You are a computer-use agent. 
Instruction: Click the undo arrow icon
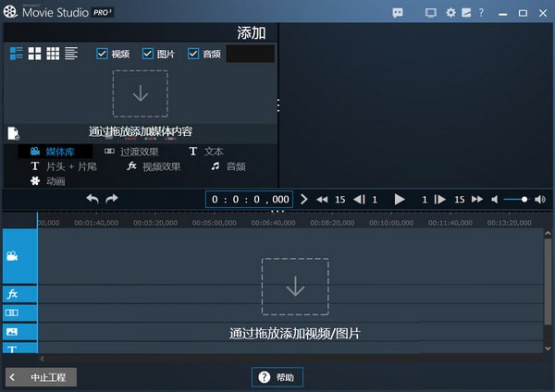point(92,199)
